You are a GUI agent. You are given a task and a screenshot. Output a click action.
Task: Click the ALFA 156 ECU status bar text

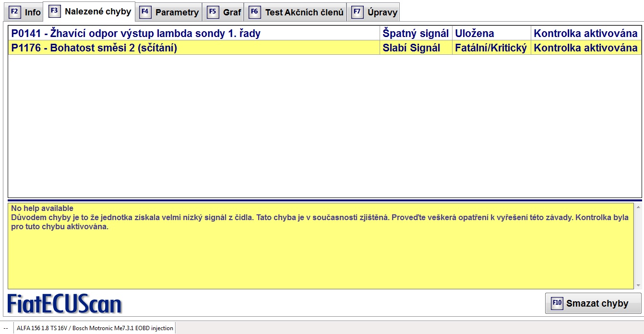pos(95,328)
